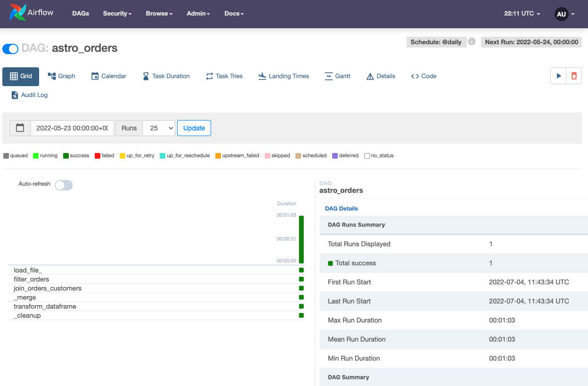Pause the astro_orders DAG toggle
This screenshot has width=588, height=386.
[10, 48]
